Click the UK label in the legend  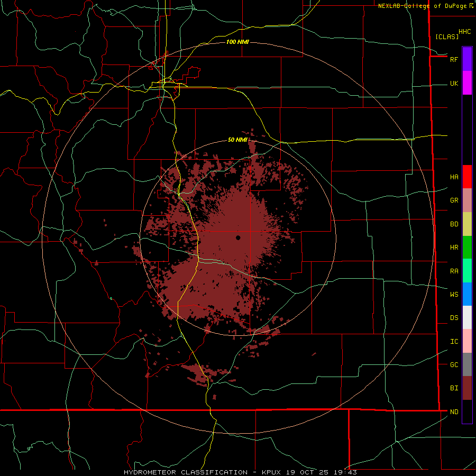(454, 84)
